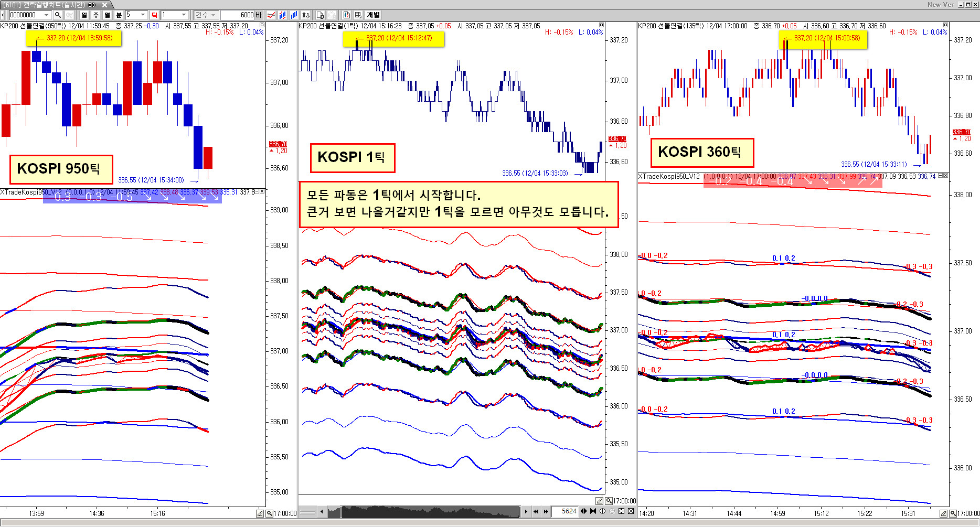
Task: Select the minute (분) period button
Action: [119, 15]
